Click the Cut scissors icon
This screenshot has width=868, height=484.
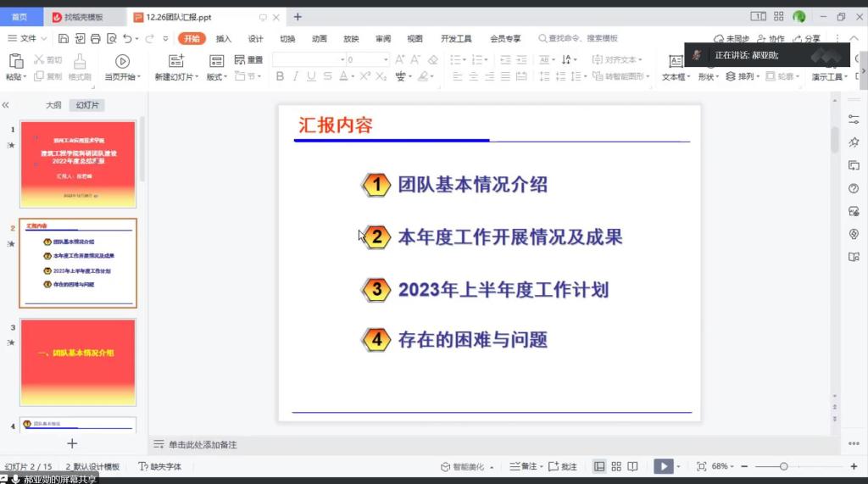point(39,59)
